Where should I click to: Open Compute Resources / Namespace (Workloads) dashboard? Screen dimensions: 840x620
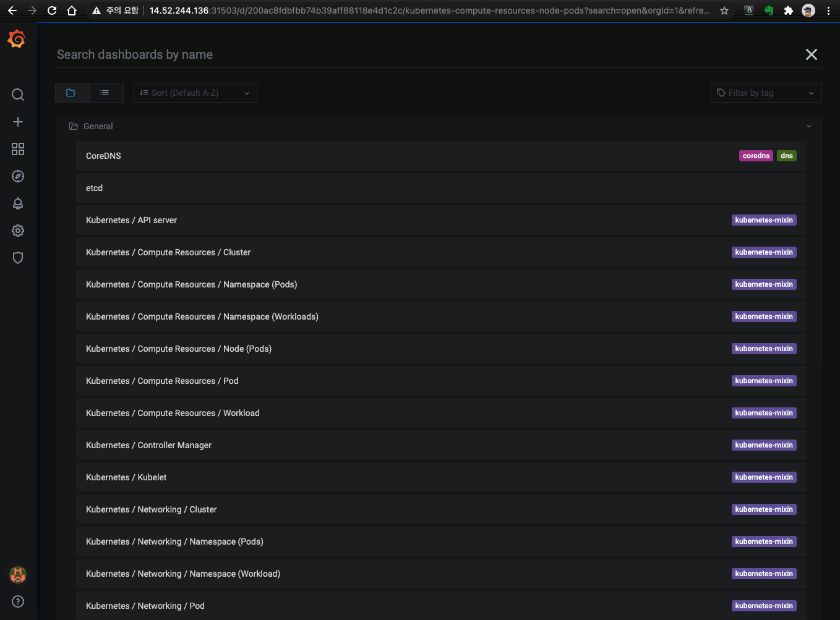point(441,316)
